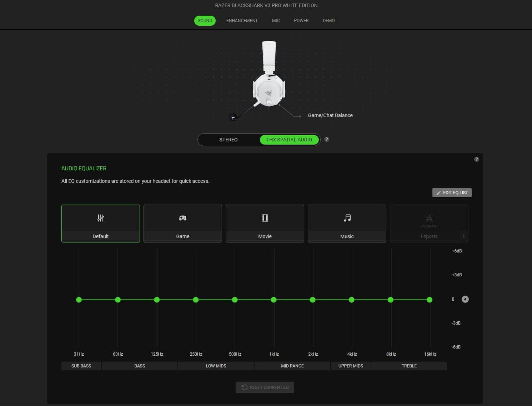Click the UPPER MIDS band label
The height and width of the screenshot is (406, 532).
351,366
